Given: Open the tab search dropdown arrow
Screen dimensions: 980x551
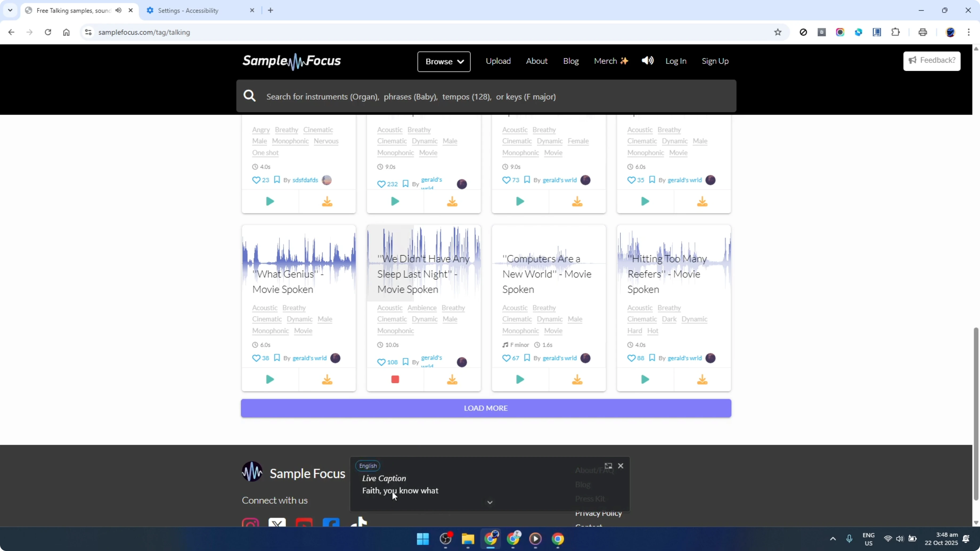Looking at the screenshot, I should (10, 10).
